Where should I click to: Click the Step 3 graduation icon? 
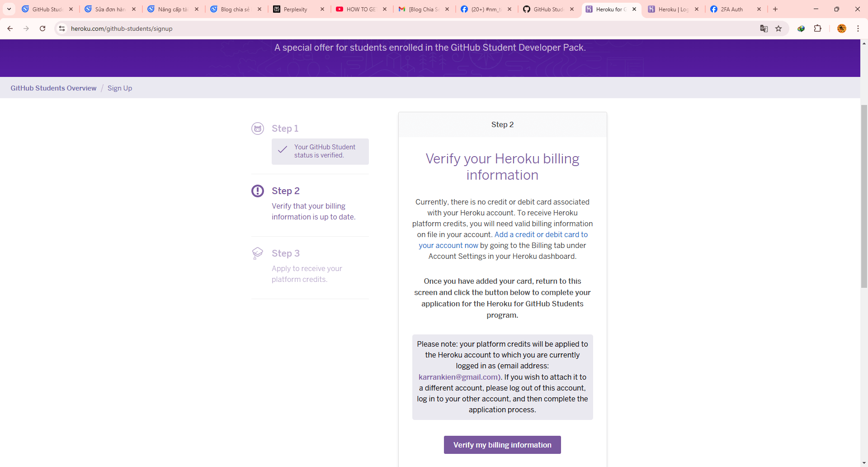coord(258,253)
